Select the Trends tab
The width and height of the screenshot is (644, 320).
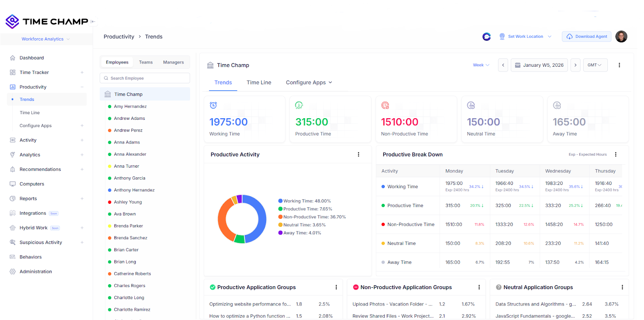tap(223, 82)
